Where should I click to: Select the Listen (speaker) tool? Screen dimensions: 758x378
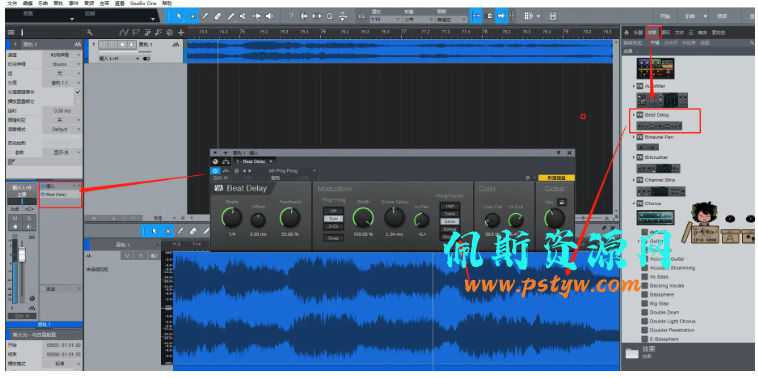269,16
